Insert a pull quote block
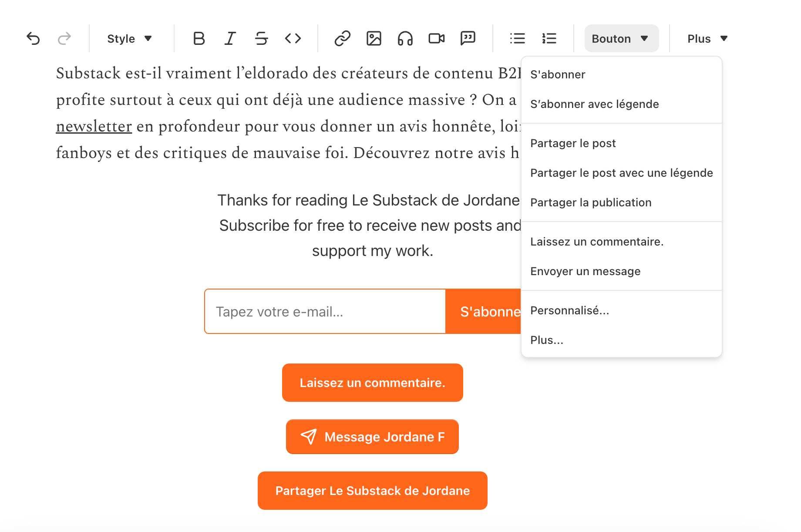Viewport: 801px width, 532px height. 468,39
